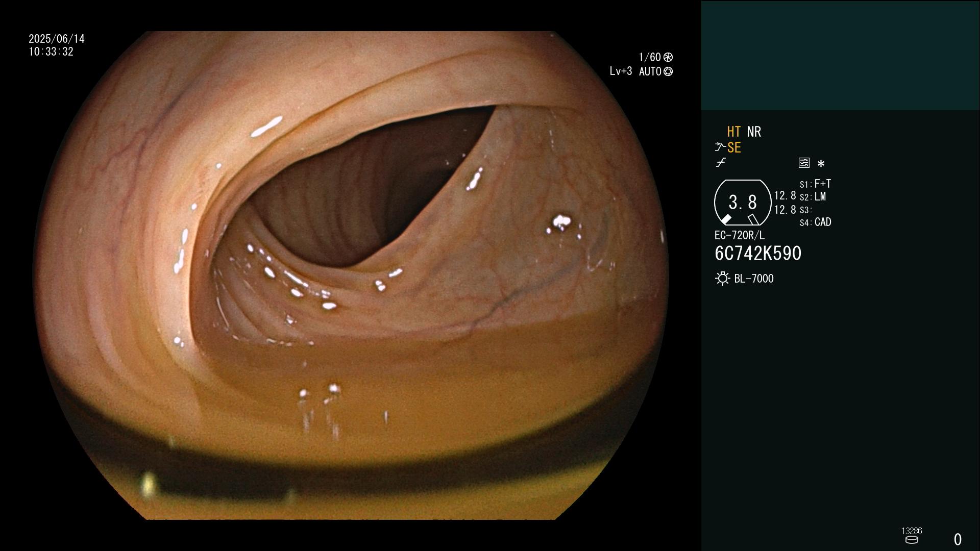The image size is (980, 551).
Task: Click the S1: F+T switch assignment
Action: [815, 184]
